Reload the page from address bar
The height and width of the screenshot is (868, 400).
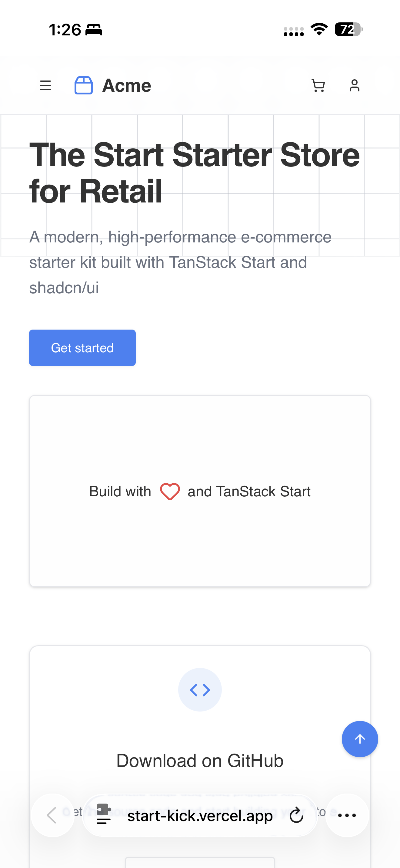[296, 815]
